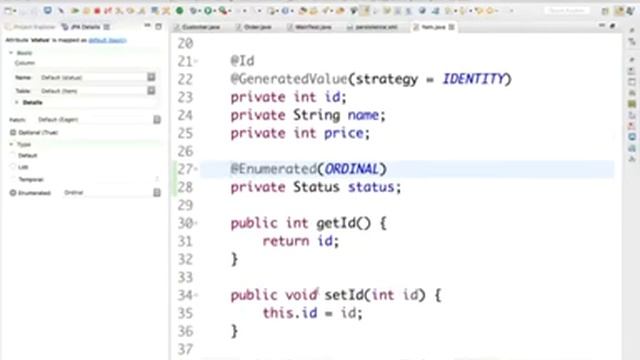Click the price field on line 25

tap(344, 133)
